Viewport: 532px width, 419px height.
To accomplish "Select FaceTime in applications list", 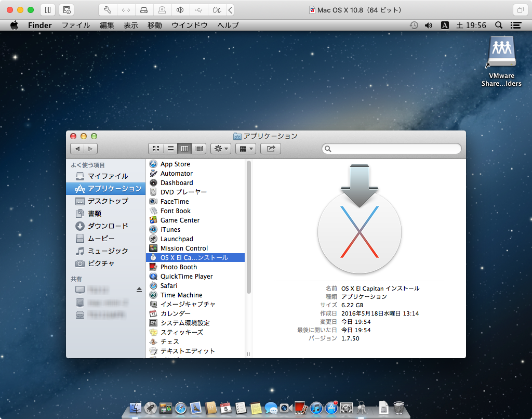I will click(x=195, y=201).
